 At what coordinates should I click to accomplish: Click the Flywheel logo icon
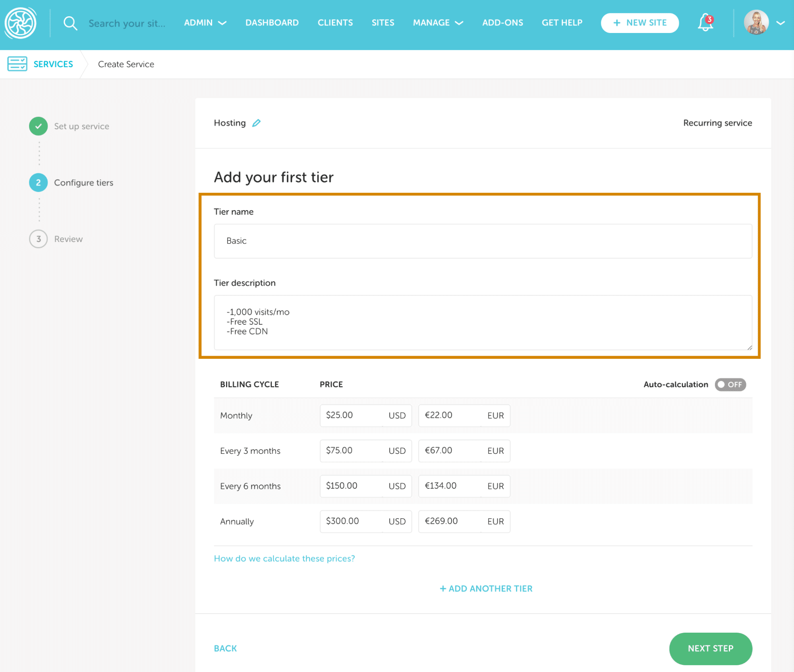click(x=21, y=23)
